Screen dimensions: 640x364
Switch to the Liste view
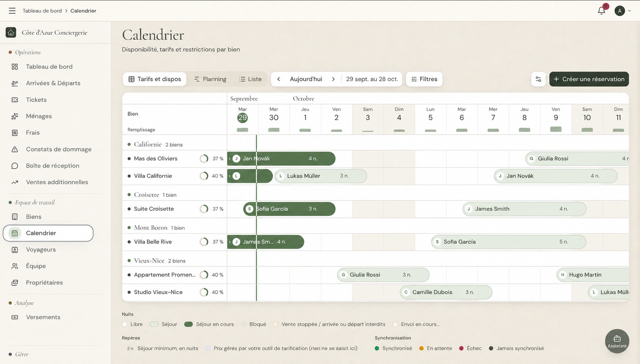(x=250, y=79)
